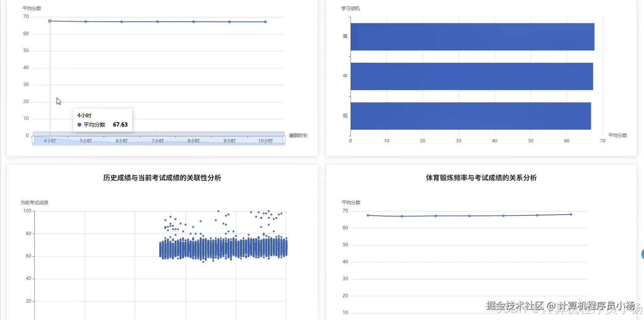Click the 低 bar in 学习动机 chart

point(471,116)
